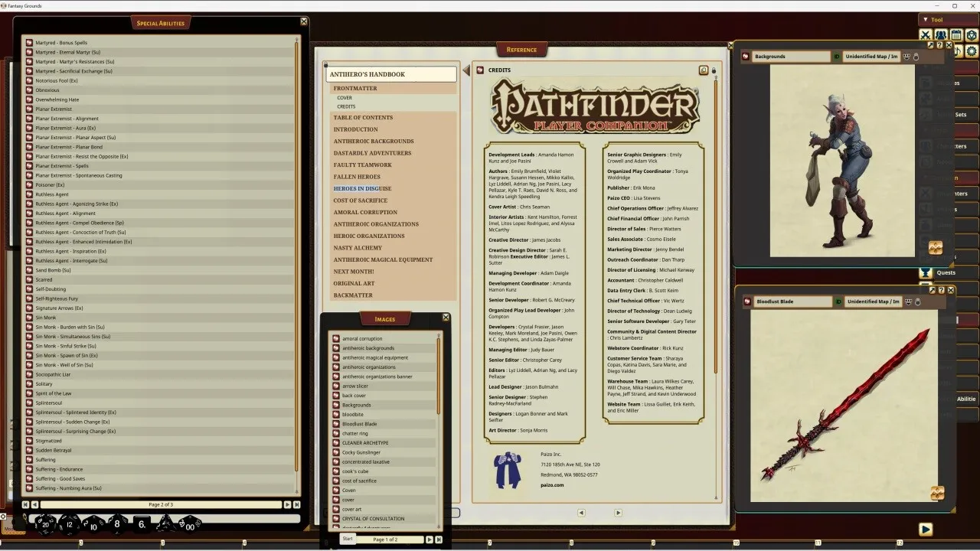
Task: Pick the d4 die
Action: pyautogui.click(x=165, y=524)
